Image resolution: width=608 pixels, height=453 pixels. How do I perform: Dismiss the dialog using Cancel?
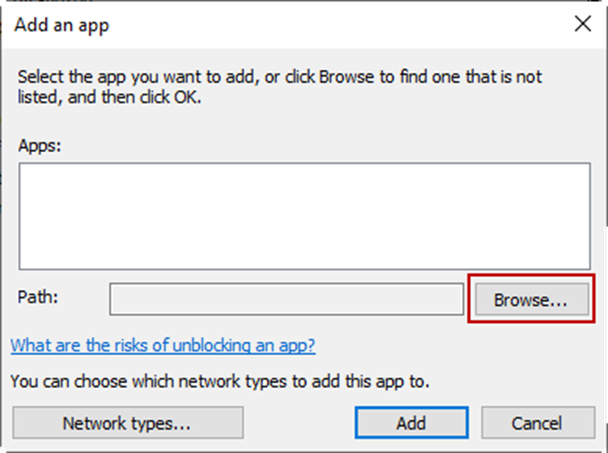pos(538,423)
